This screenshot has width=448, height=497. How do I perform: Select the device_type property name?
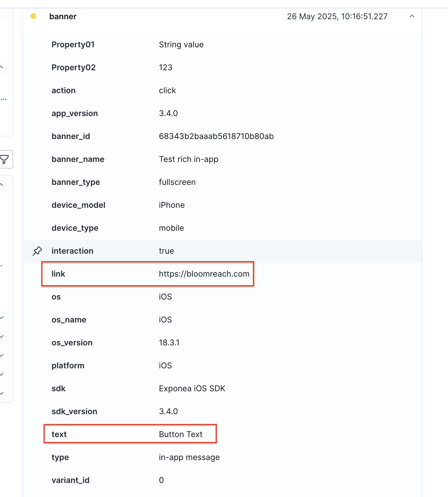pyautogui.click(x=75, y=228)
